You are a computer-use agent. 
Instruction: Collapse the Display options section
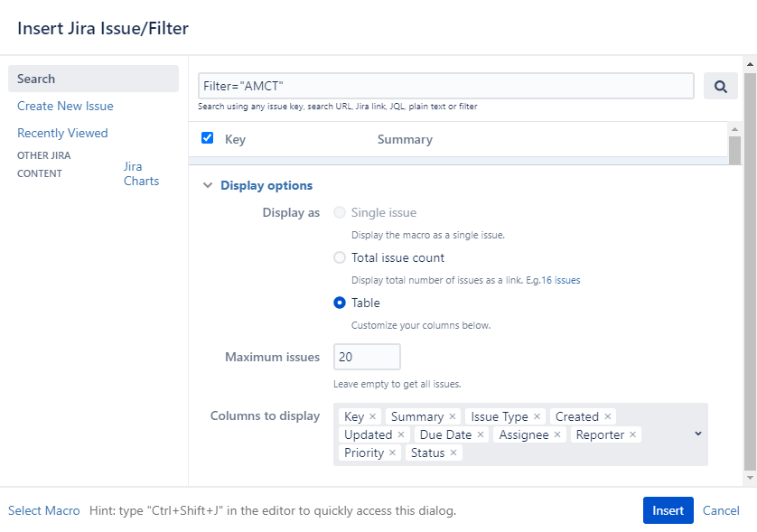click(x=208, y=185)
